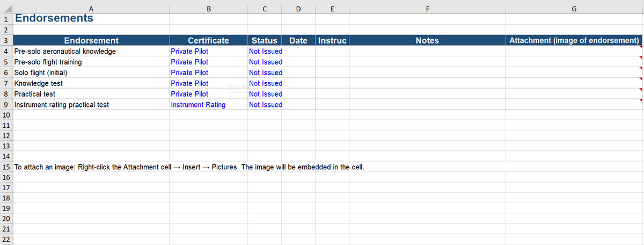Screen dimensions: 644x245
Task: Select column G header
Action: click(574, 8)
